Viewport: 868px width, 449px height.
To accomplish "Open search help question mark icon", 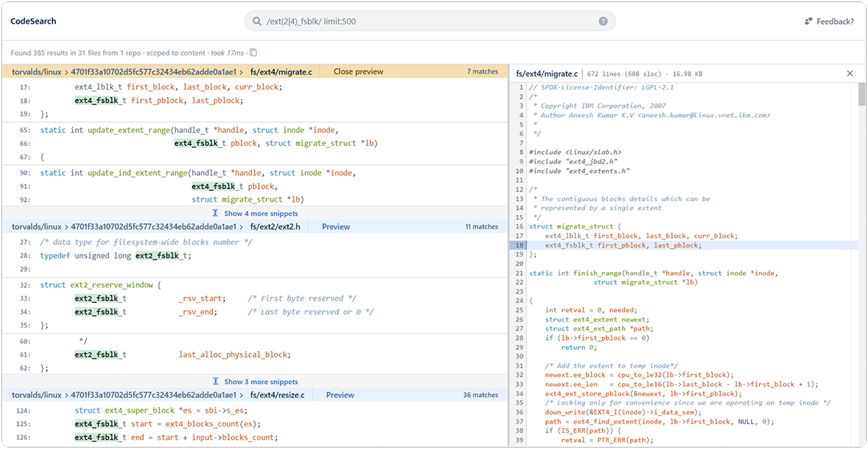I will [603, 22].
